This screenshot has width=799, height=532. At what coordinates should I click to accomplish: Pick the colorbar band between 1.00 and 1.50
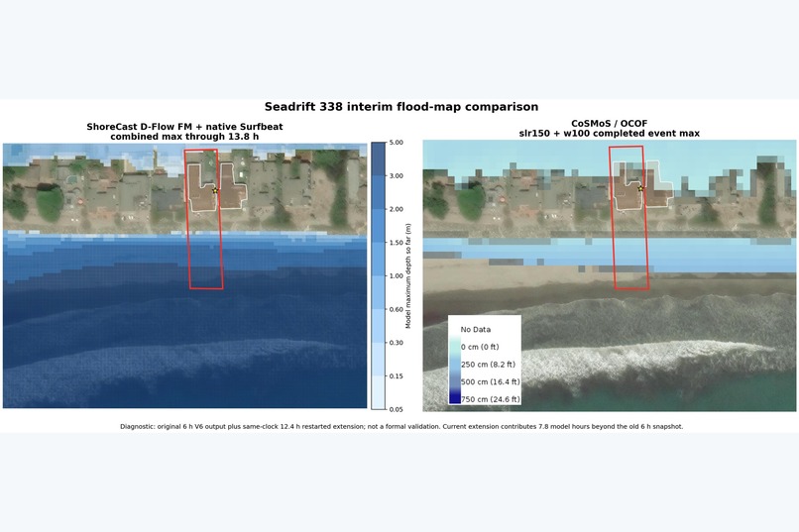tap(378, 260)
